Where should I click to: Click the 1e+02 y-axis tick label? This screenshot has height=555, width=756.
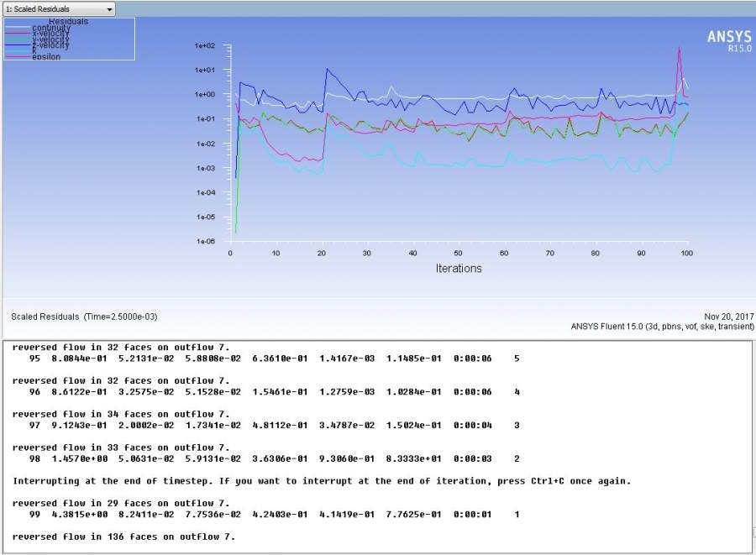(x=206, y=45)
